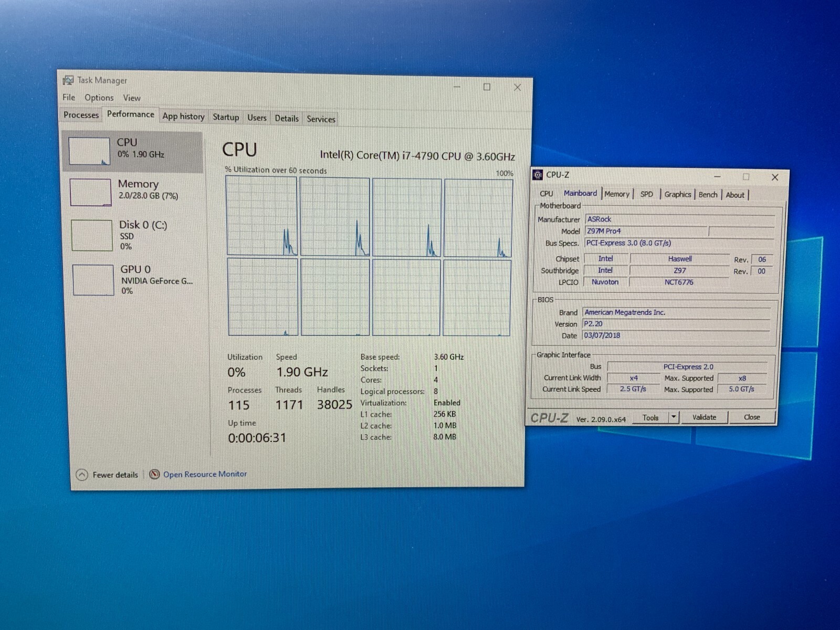Click the BIOS date 03/07/2018 field

click(676, 335)
